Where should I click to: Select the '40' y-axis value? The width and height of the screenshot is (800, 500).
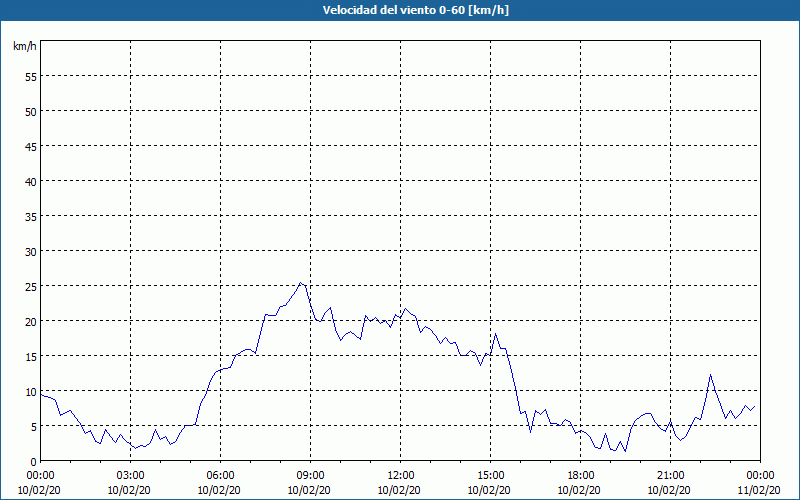coord(31,182)
